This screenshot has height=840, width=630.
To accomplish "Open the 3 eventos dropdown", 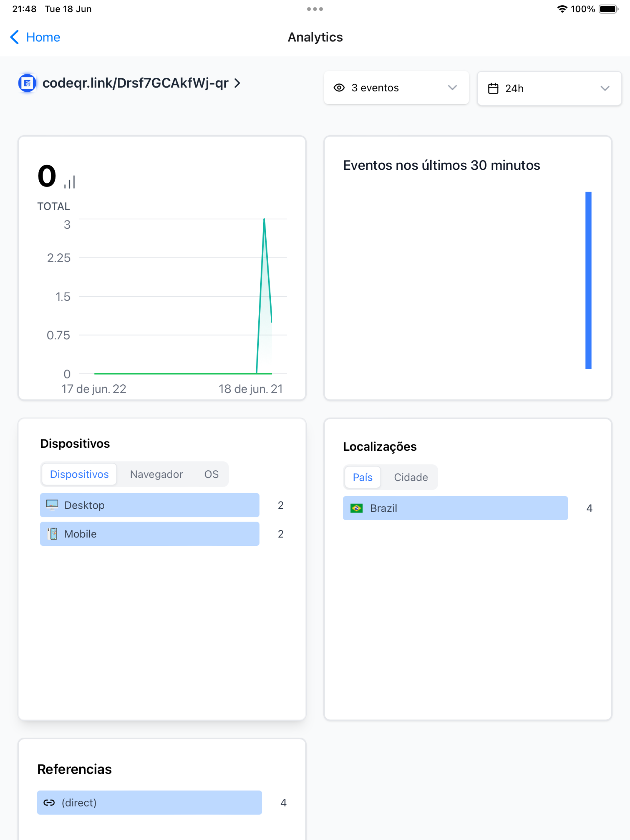I will (396, 88).
